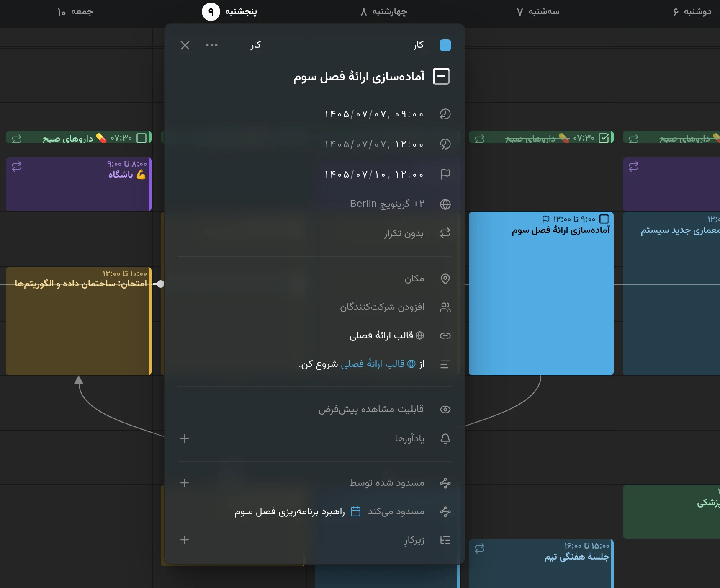Open the three-dot more options menu
This screenshot has width=720, height=588.
click(x=212, y=45)
